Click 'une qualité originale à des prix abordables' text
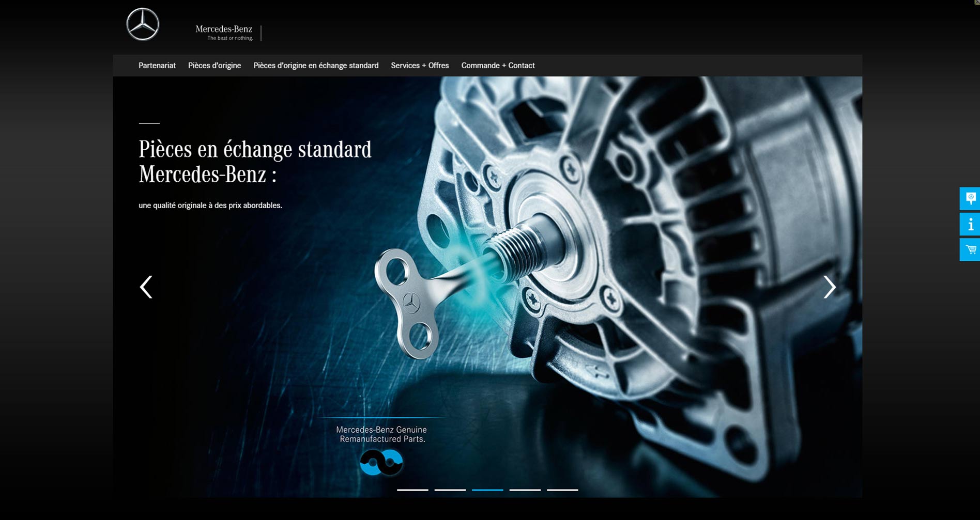Screen dimensions: 980x520 click(210, 206)
